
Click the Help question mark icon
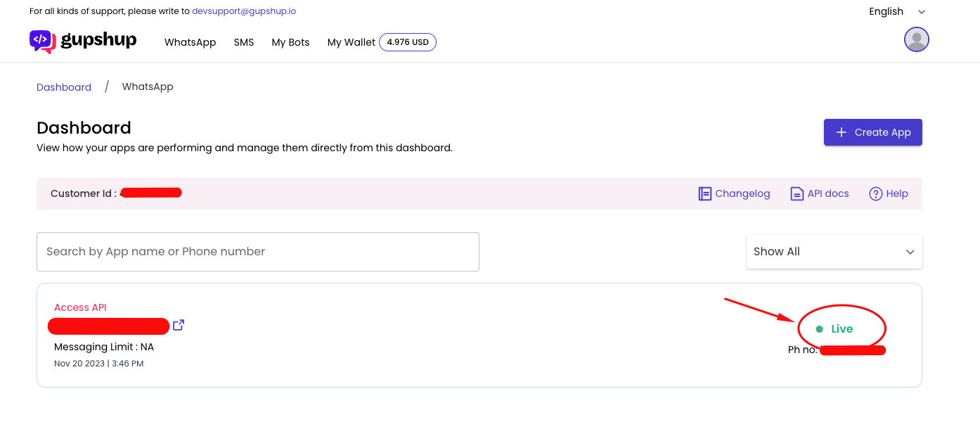click(x=875, y=193)
